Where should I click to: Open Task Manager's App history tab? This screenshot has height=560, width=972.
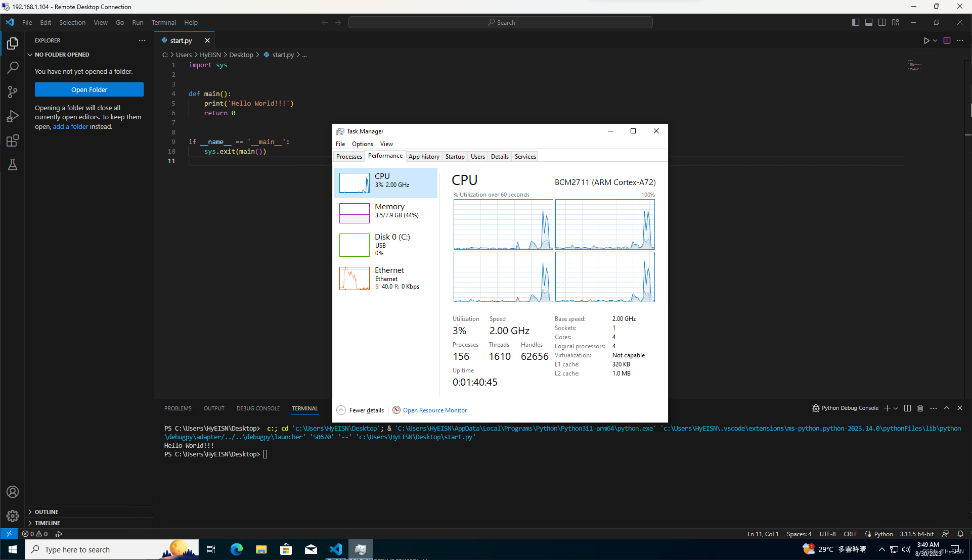click(424, 157)
